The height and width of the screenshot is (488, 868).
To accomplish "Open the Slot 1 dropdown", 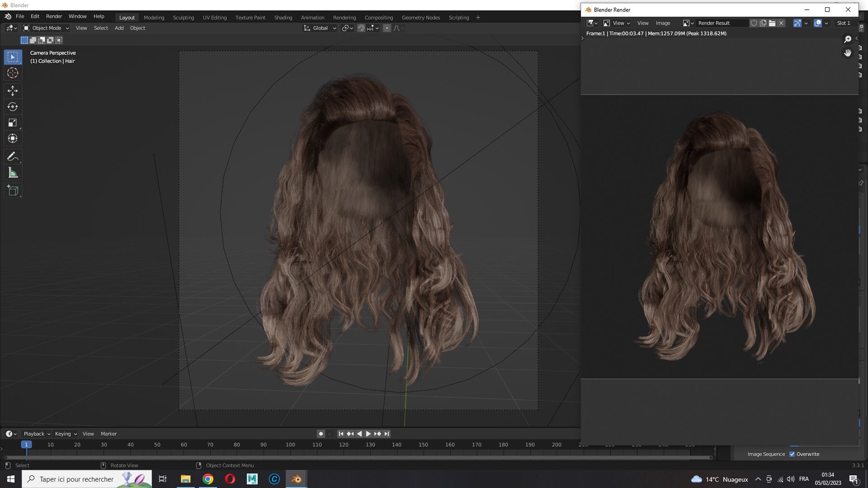I will [x=844, y=23].
